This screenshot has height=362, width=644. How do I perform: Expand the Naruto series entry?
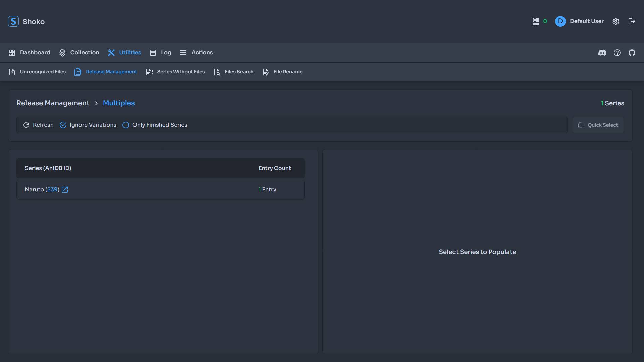(161, 189)
